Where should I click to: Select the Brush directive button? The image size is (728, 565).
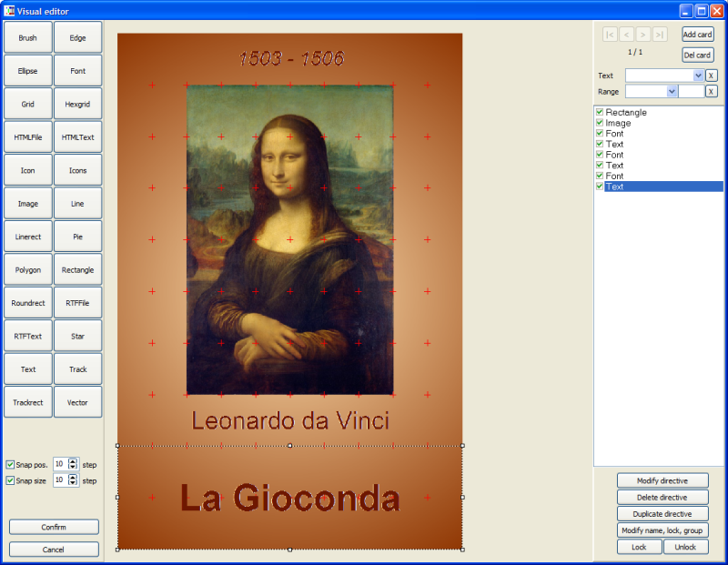click(x=28, y=37)
